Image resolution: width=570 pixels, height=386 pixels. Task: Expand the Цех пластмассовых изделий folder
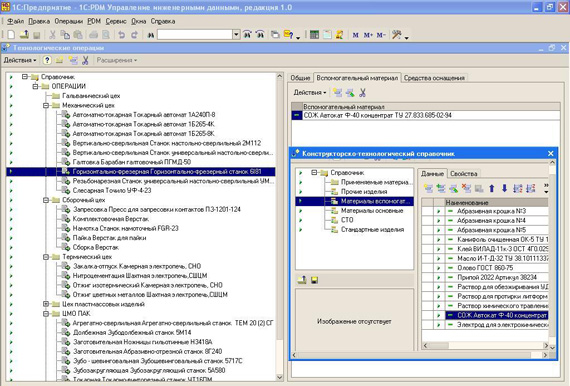point(46,304)
